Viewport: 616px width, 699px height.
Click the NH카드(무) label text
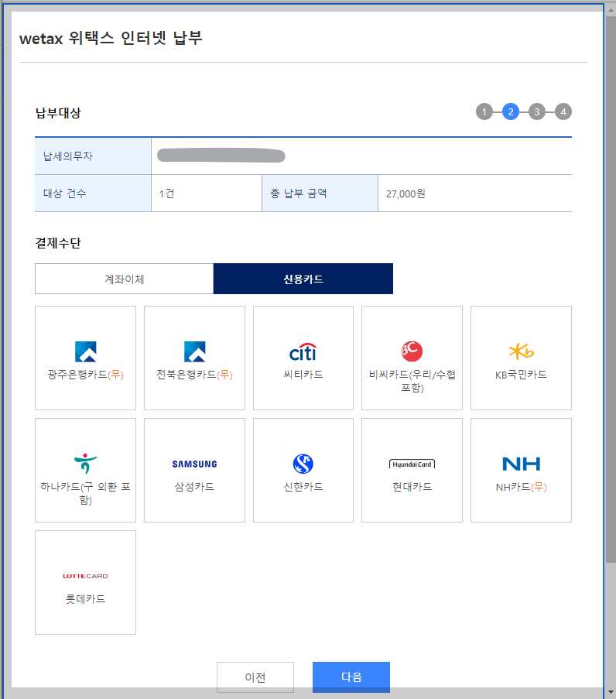(x=521, y=487)
